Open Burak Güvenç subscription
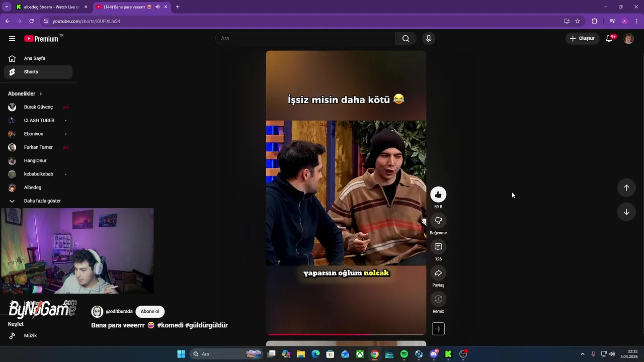Viewport: 644px width, 362px height. [38, 107]
